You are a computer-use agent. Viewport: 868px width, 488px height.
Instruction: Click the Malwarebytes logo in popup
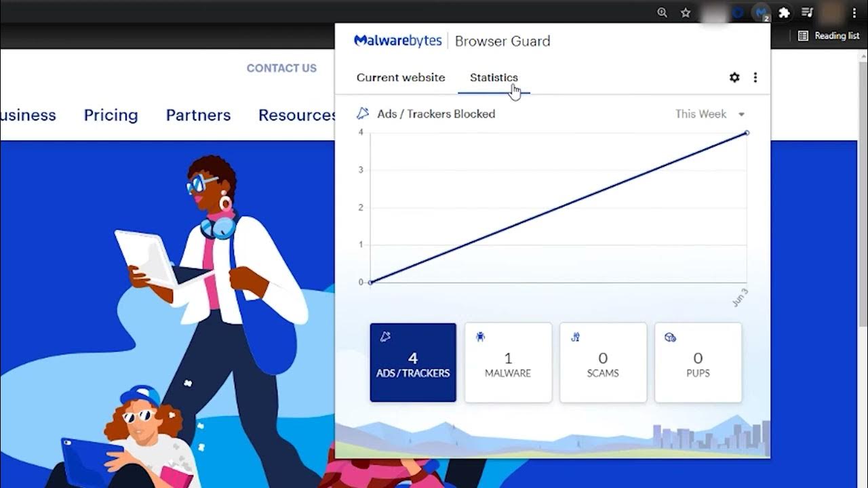[398, 41]
